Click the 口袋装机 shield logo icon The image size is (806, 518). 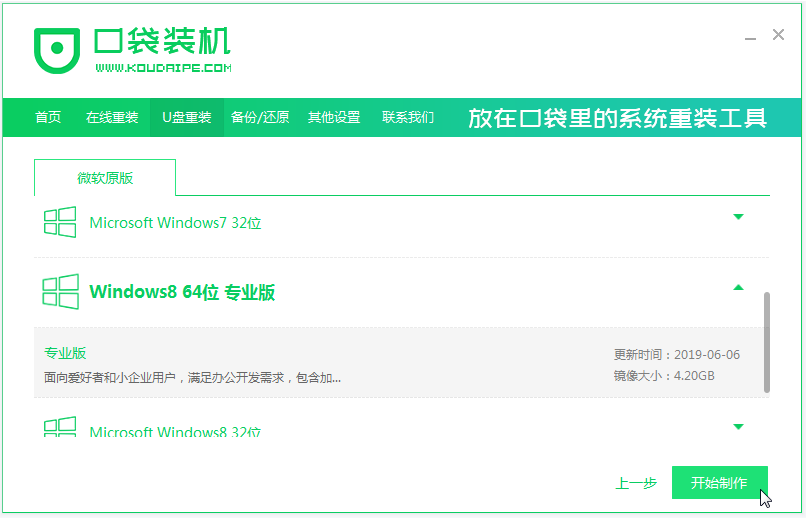click(x=57, y=50)
